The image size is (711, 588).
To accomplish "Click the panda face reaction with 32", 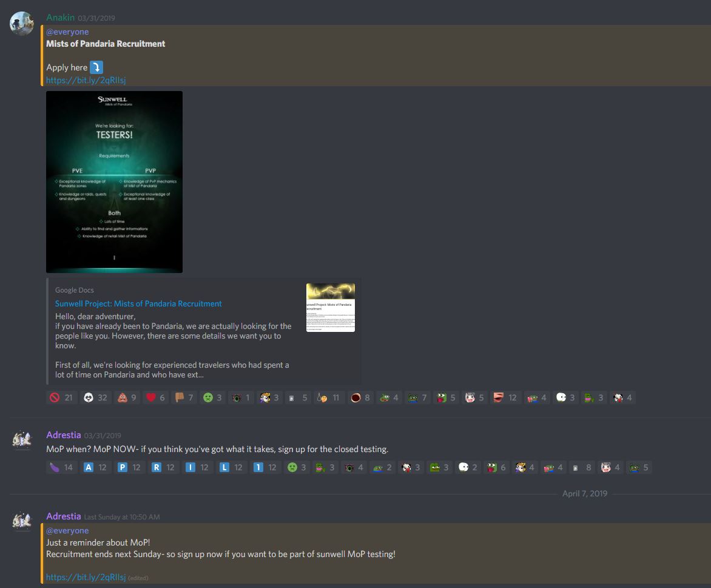I will coord(96,397).
